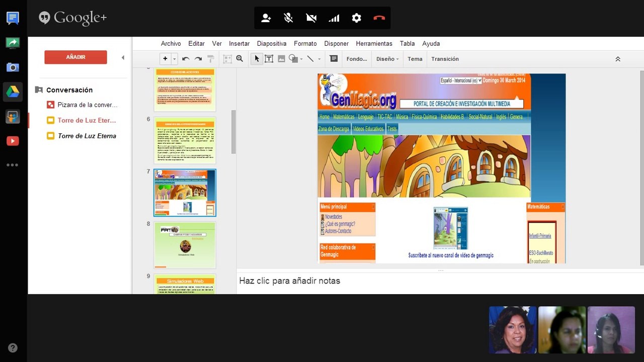Image resolution: width=644 pixels, height=362 pixels.
Task: Open the Diapositiva menu
Action: [272, 44]
